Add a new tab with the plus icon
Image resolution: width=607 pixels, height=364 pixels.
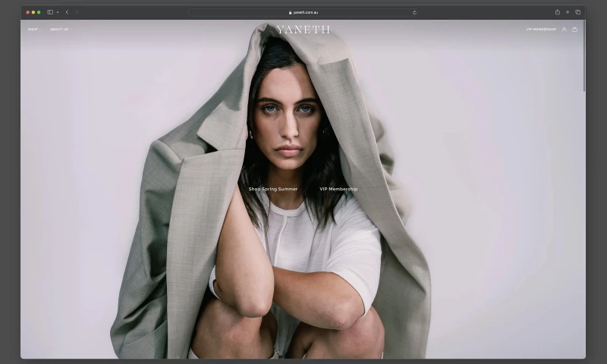tap(568, 12)
